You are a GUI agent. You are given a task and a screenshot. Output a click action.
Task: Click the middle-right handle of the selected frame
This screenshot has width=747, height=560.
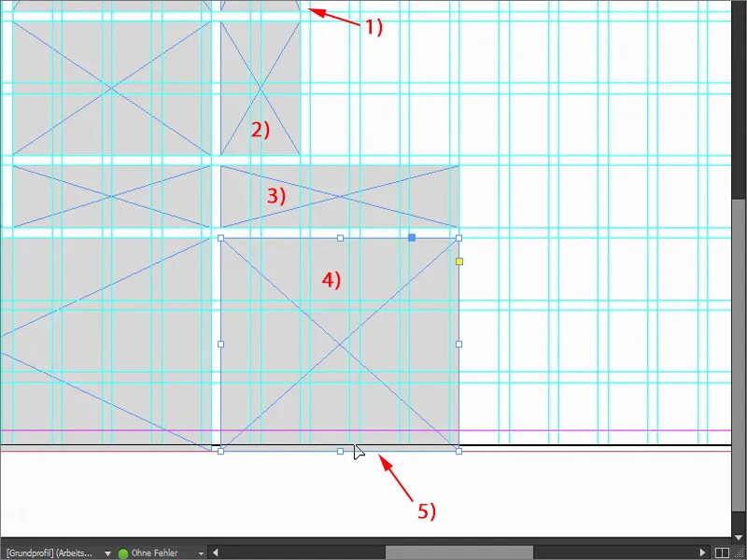coord(458,343)
